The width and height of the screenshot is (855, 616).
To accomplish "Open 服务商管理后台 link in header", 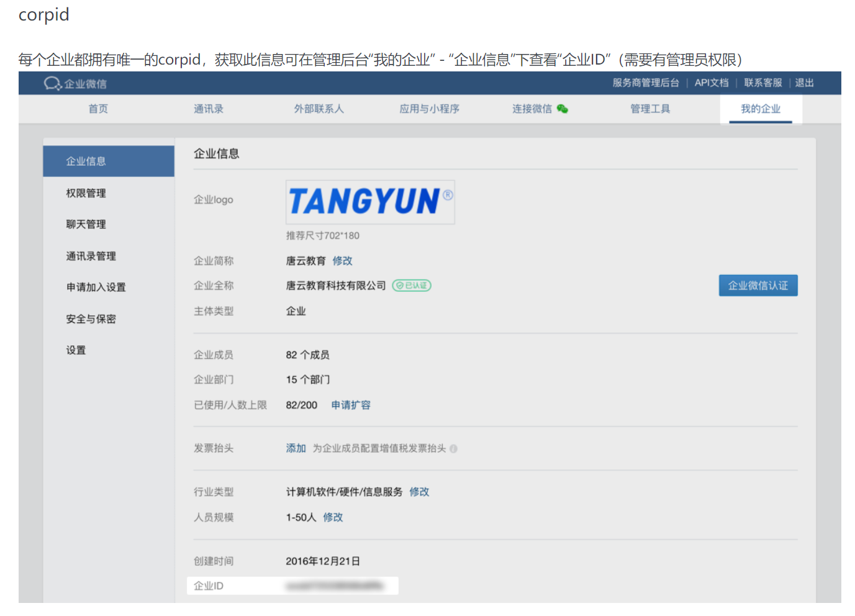I will tap(646, 83).
